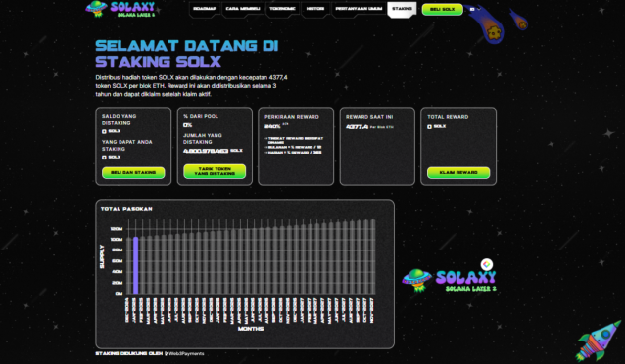This screenshot has height=364, width=625.
Task: Click the Beli dan Staking button
Action: pos(133,172)
